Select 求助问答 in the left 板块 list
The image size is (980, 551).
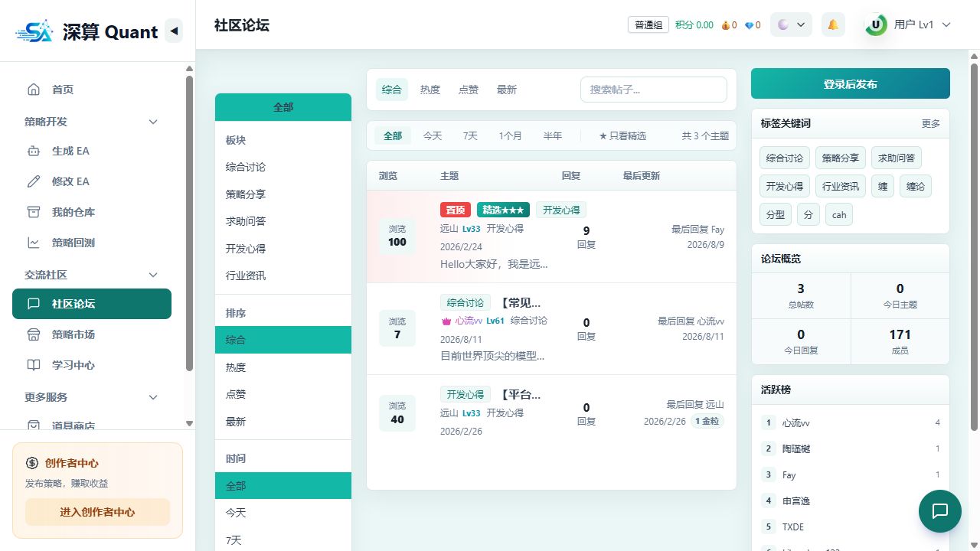283,221
